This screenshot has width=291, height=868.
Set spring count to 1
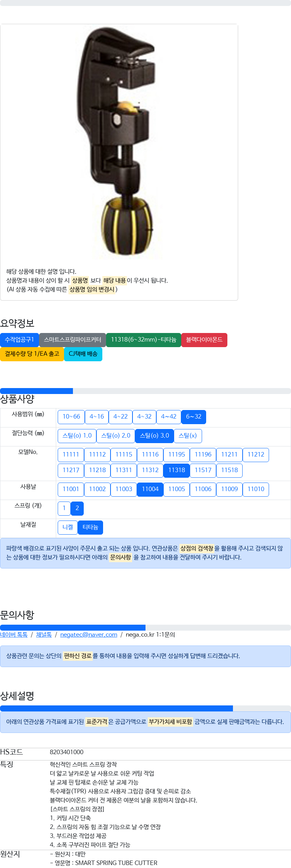click(x=64, y=508)
